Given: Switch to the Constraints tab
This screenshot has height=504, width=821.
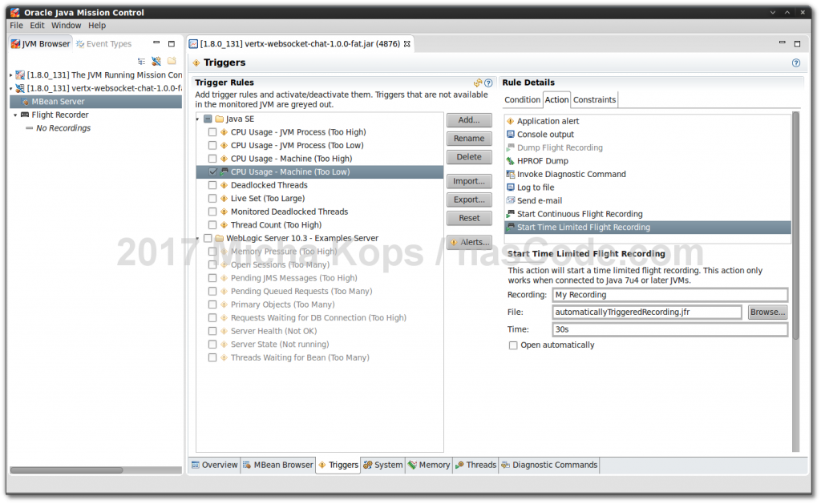Looking at the screenshot, I should pyautogui.click(x=594, y=99).
